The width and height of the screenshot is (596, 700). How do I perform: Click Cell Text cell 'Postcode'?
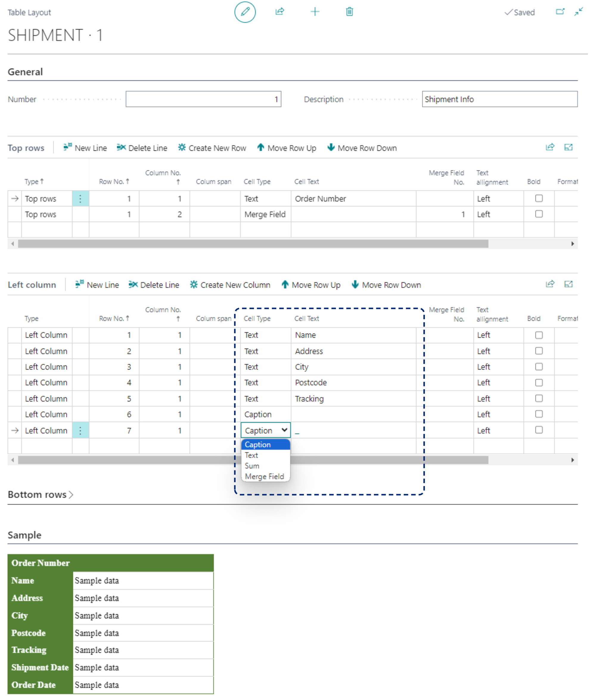point(353,382)
